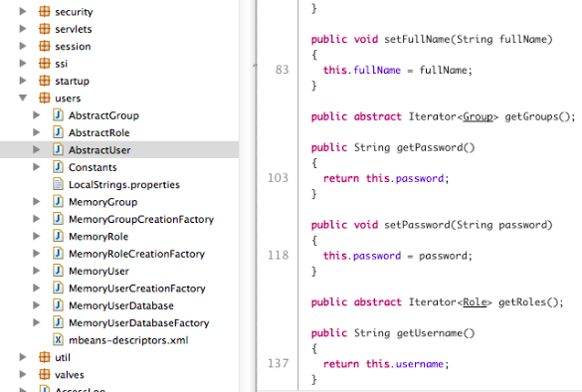Image resolution: width=582 pixels, height=392 pixels.
Task: Click the MemoryGroup Java file icon
Action: [x=58, y=202]
